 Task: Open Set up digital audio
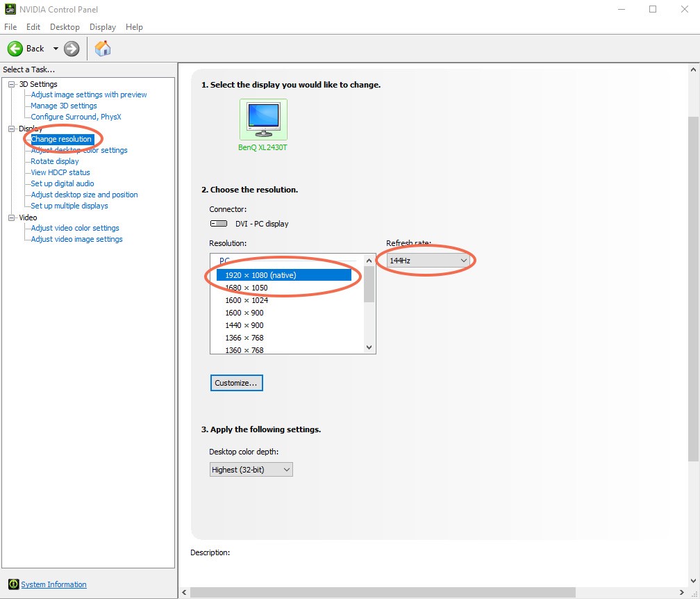[62, 183]
